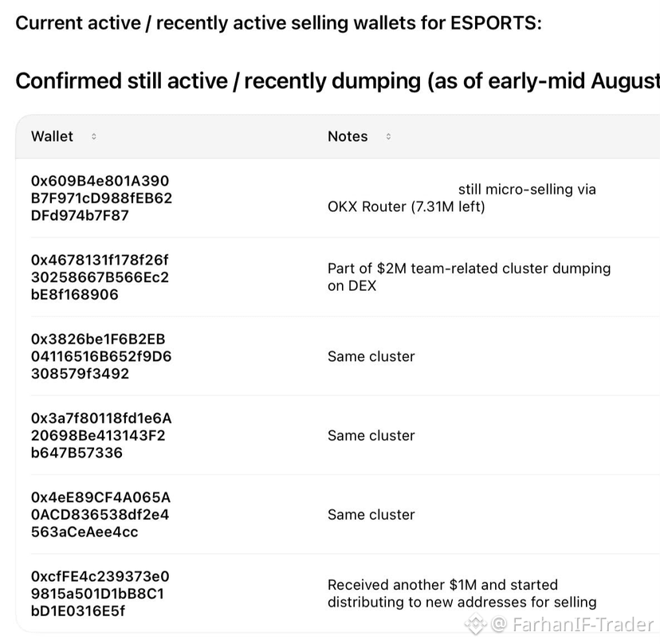Select wallet address 0x4678131f178f26f
The height and width of the screenshot is (644, 660).
100,277
